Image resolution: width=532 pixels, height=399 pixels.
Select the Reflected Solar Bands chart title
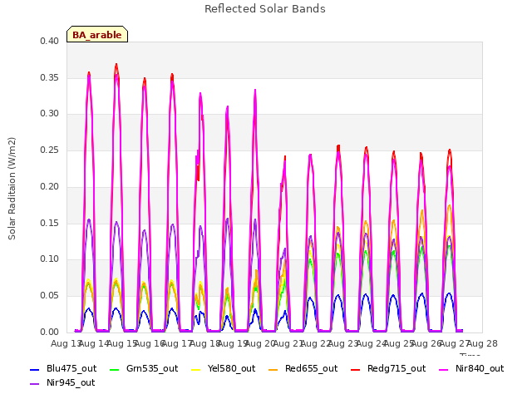(265, 9)
